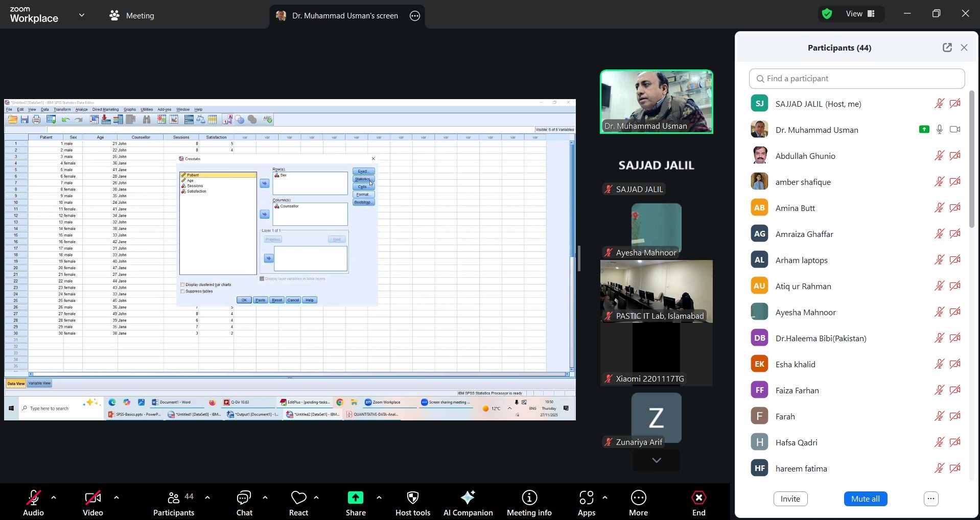The image size is (980, 520).
Task: Open a data file in SPSS
Action: 12,119
